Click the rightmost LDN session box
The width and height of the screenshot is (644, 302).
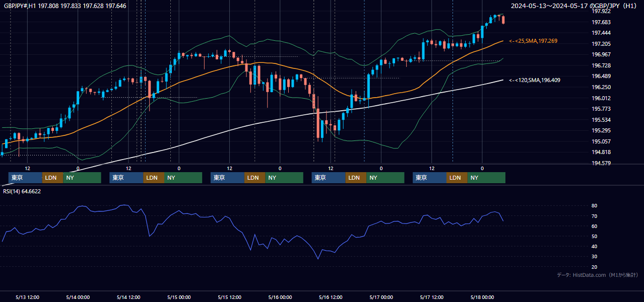(x=457, y=178)
